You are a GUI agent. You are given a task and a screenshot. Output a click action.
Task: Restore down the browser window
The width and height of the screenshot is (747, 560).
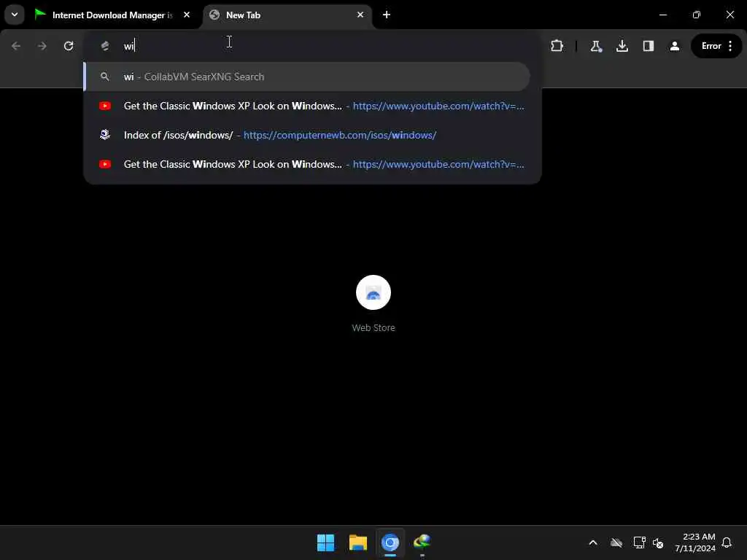[x=697, y=15]
